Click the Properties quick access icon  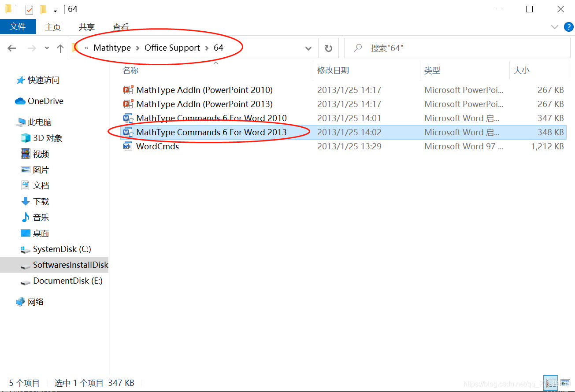[29, 9]
